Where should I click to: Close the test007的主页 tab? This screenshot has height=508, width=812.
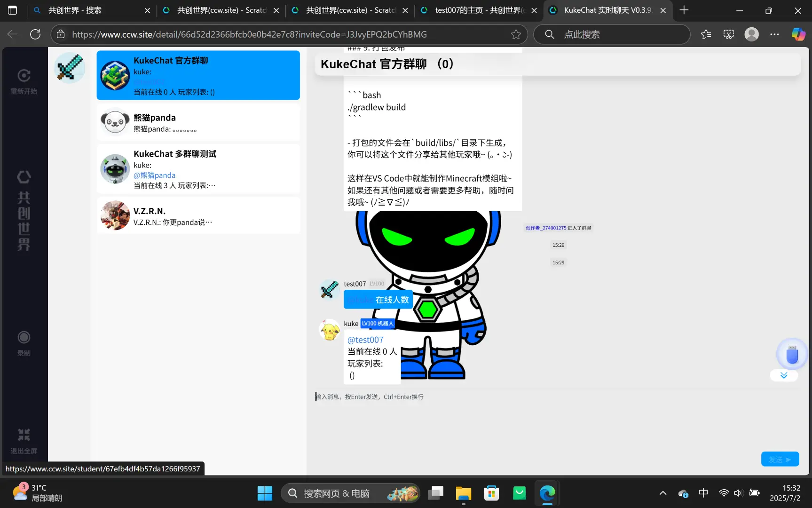[534, 10]
